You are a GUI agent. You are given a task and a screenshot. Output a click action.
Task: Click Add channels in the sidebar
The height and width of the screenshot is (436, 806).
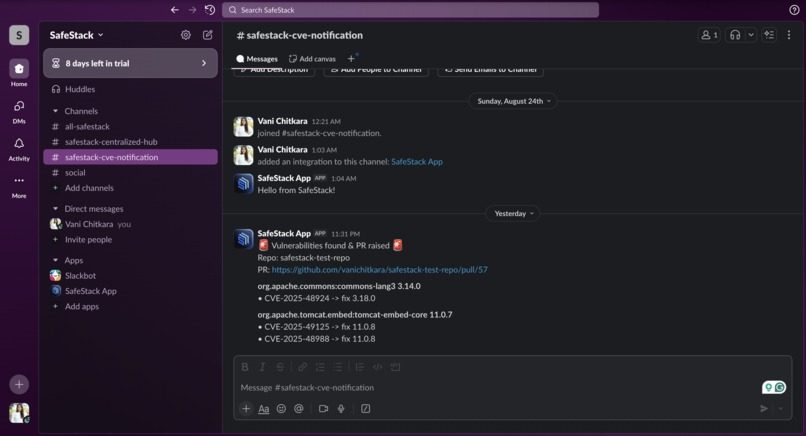point(131,188)
